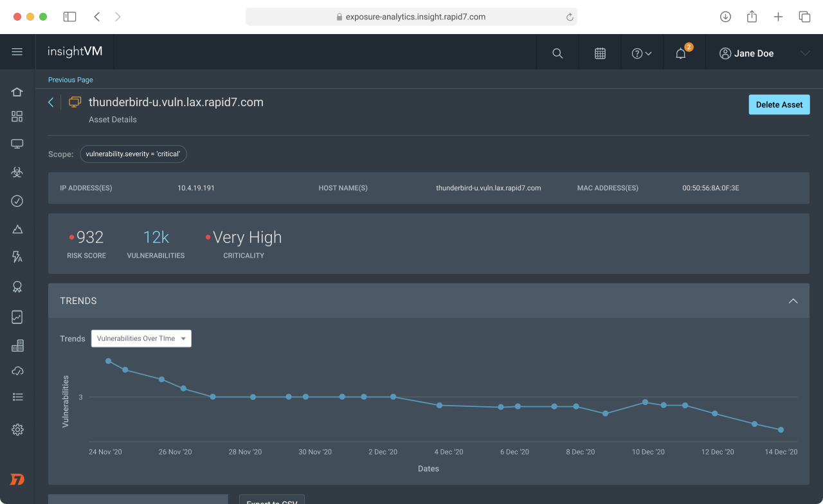This screenshot has height=504, width=823.
Task: Show Safari tab overview icon
Action: [804, 17]
